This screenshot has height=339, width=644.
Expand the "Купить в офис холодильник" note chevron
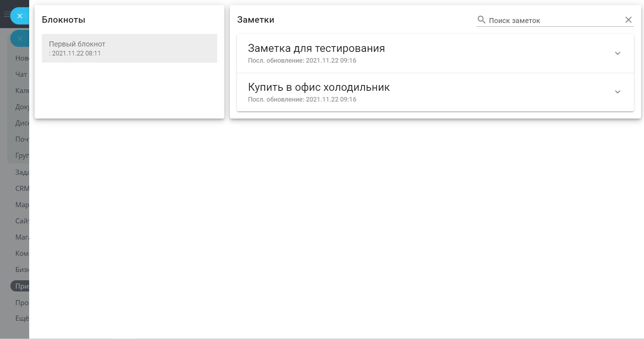tap(617, 92)
